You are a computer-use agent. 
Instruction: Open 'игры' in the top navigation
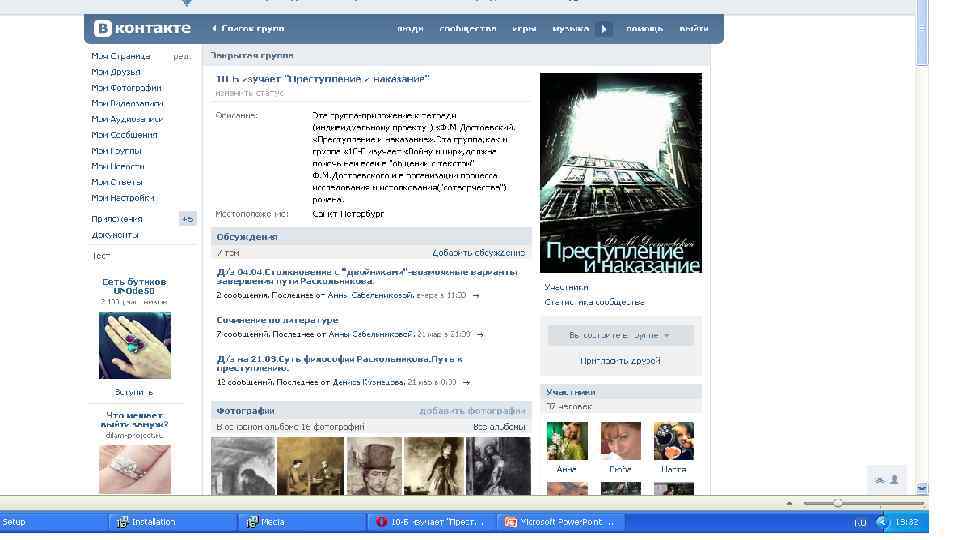[x=524, y=29]
